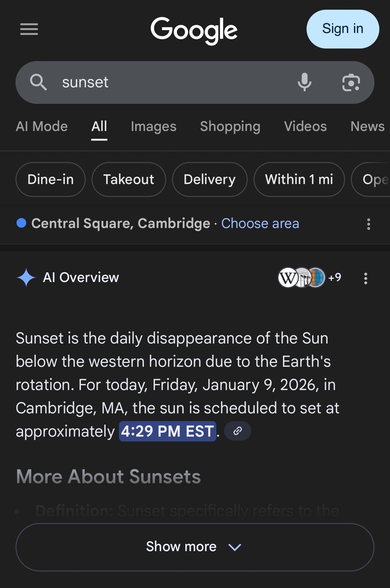
Task: Enable the Delivery filter chip
Action: point(210,180)
